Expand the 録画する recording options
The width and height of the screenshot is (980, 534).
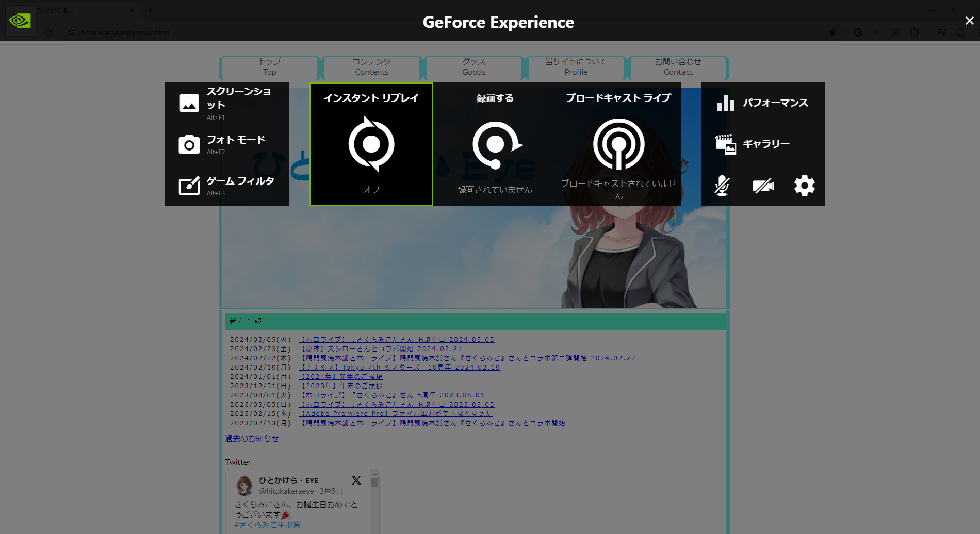coord(495,144)
